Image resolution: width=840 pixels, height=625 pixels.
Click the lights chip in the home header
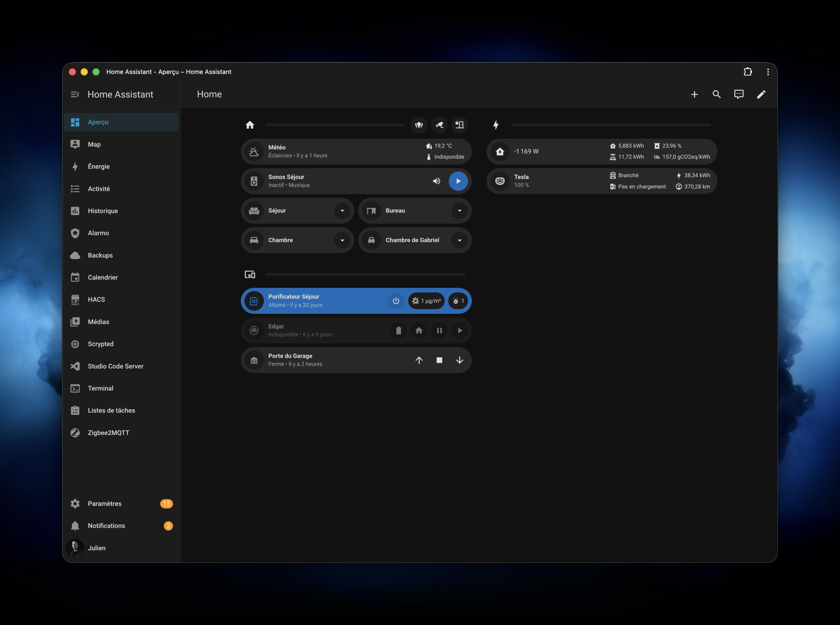point(419,125)
